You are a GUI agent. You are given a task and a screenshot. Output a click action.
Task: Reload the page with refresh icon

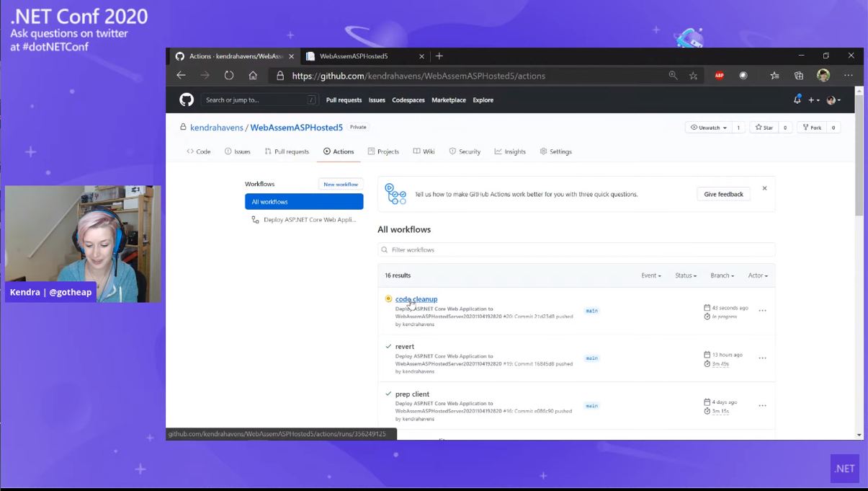[229, 75]
